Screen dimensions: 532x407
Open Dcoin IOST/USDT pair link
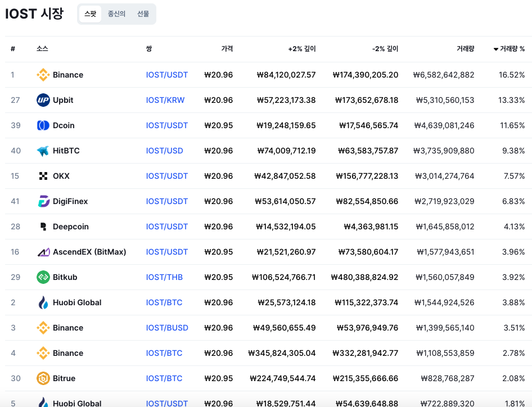167,125
